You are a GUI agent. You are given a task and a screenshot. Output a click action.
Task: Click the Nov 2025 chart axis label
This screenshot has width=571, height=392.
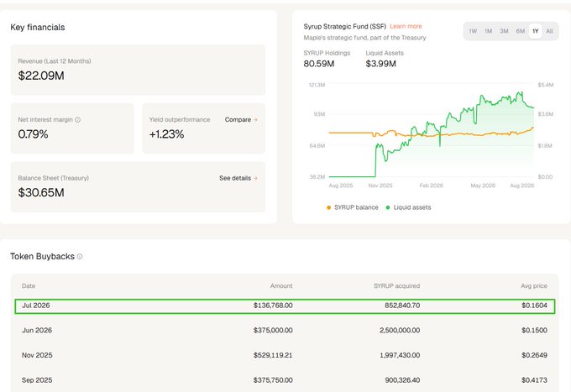[x=380, y=186]
